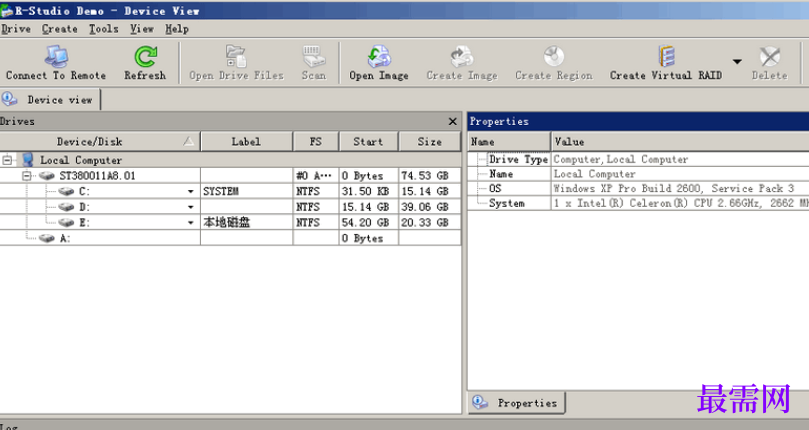Click Create Virtual RAID icon
This screenshot has height=430, width=809.
[667, 56]
